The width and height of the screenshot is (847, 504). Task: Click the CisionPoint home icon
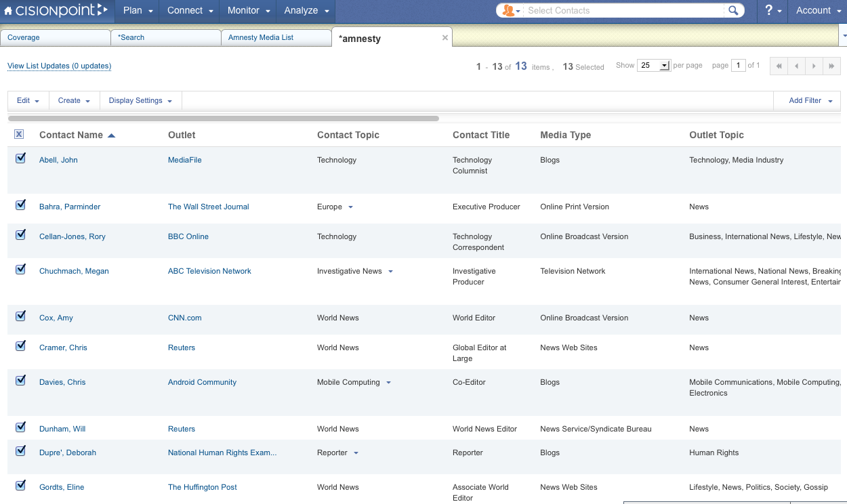coord(9,10)
